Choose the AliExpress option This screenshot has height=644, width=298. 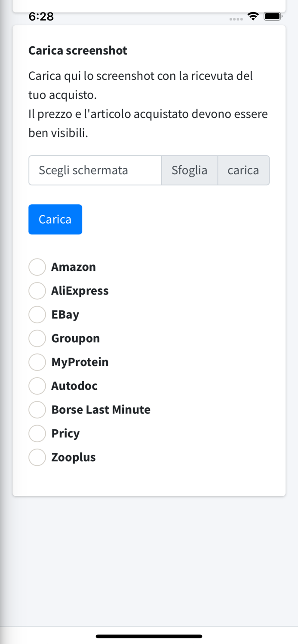(x=37, y=291)
